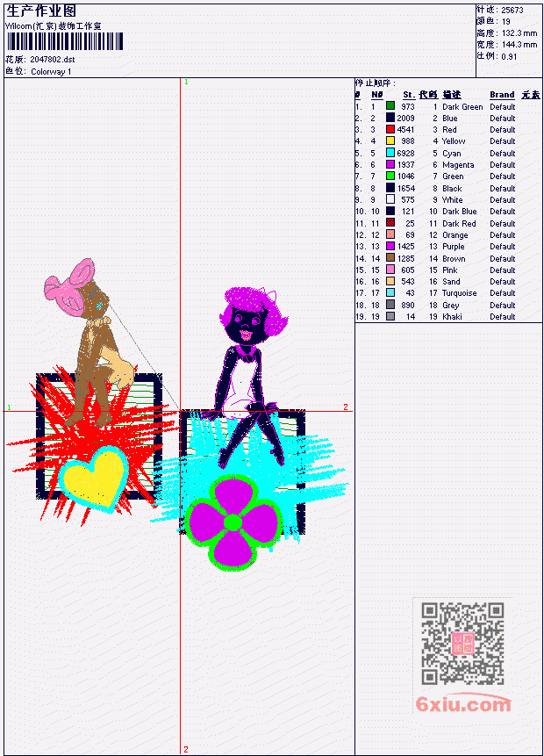Select the purple four-petal flower motif
The width and height of the screenshot is (544, 756).
233,522
